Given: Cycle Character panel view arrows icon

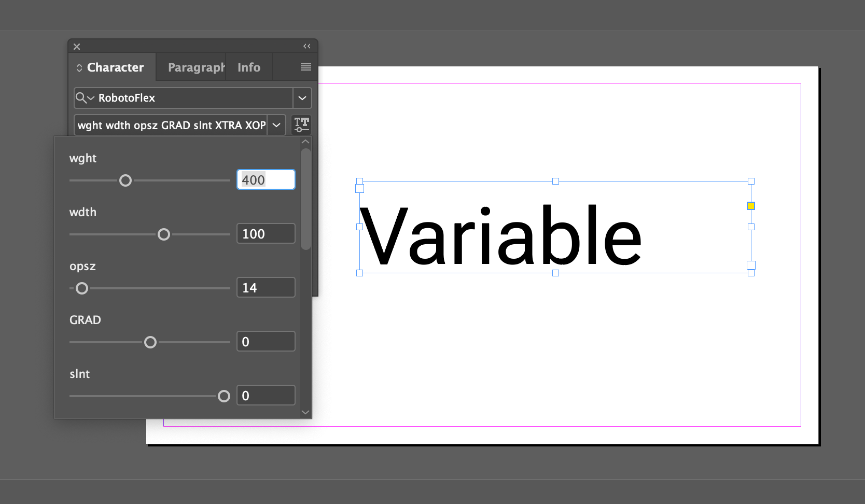Looking at the screenshot, I should click(x=79, y=68).
